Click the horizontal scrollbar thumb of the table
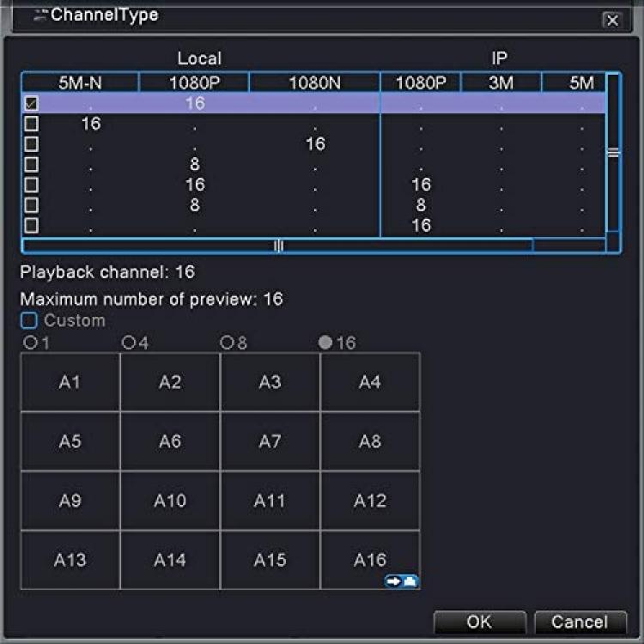 tap(278, 246)
